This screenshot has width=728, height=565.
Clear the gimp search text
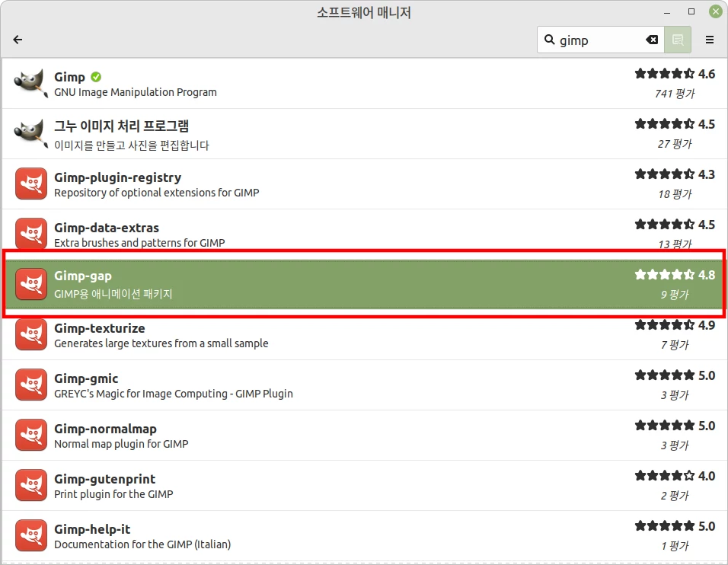click(x=652, y=40)
